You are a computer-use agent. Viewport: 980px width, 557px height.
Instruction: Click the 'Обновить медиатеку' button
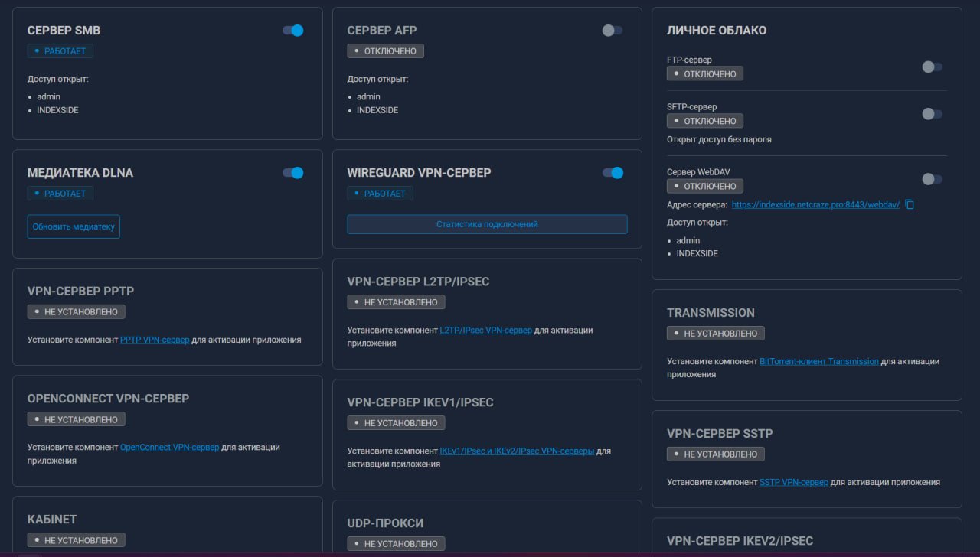(x=73, y=226)
